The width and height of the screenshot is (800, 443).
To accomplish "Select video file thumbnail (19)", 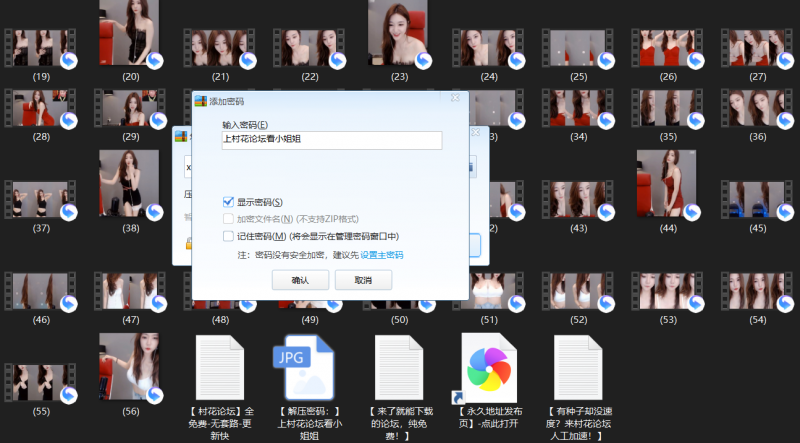I will click(41, 47).
